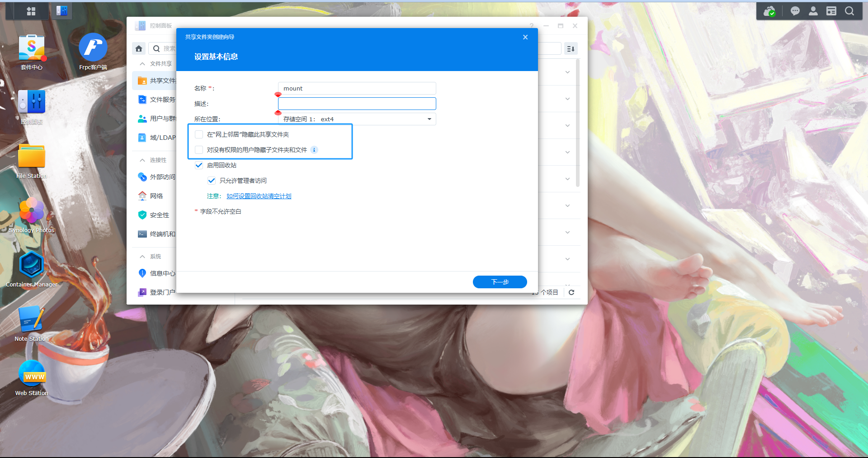Viewport: 868px width, 458px height.
Task: Open the notifications chat bubble icon
Action: (795, 11)
